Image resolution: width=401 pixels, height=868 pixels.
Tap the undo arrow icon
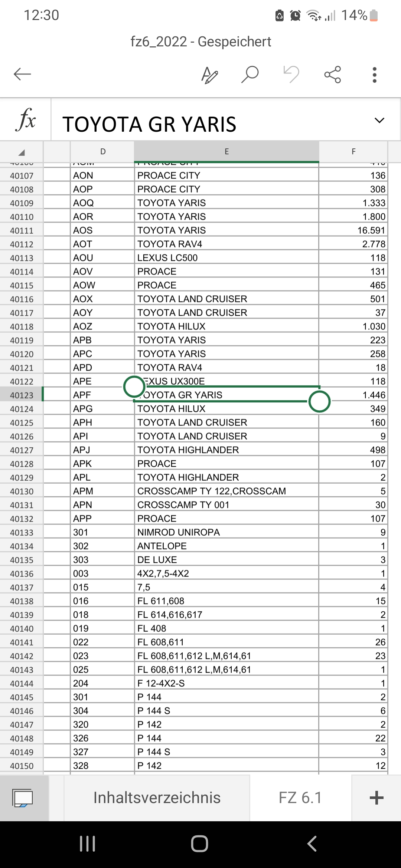(x=291, y=74)
